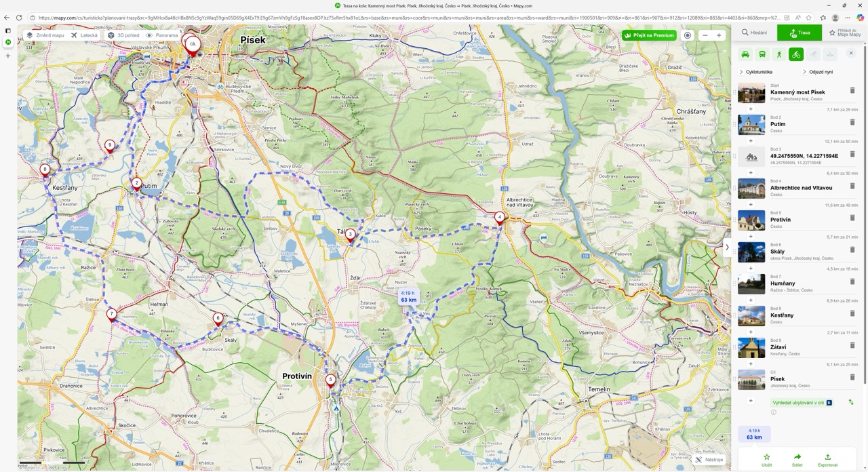Viewport: 868px width, 472px height.
Task: Select walking mode icon
Action: [x=779, y=54]
